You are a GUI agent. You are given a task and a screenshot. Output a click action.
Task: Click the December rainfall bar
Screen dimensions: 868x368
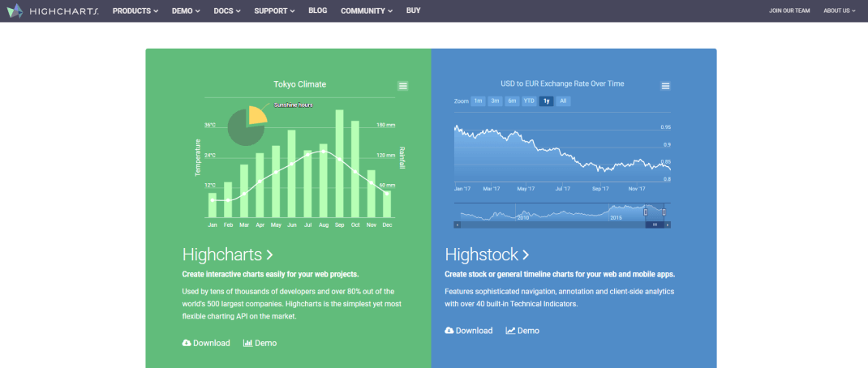pyautogui.click(x=387, y=204)
